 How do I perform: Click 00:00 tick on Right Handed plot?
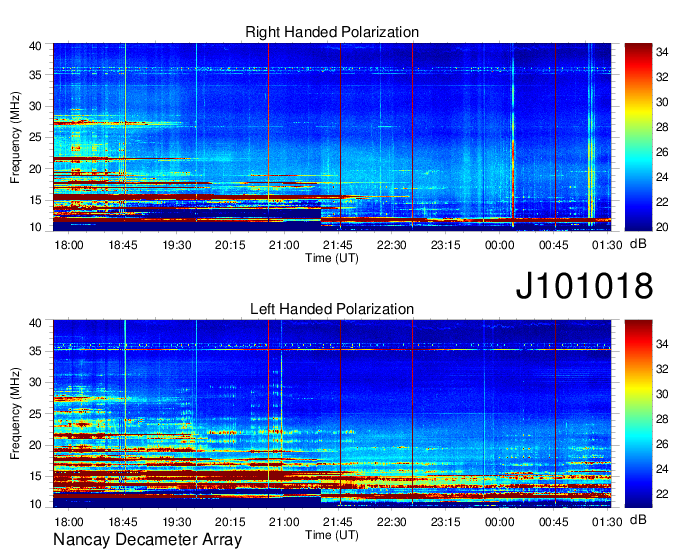(500, 245)
